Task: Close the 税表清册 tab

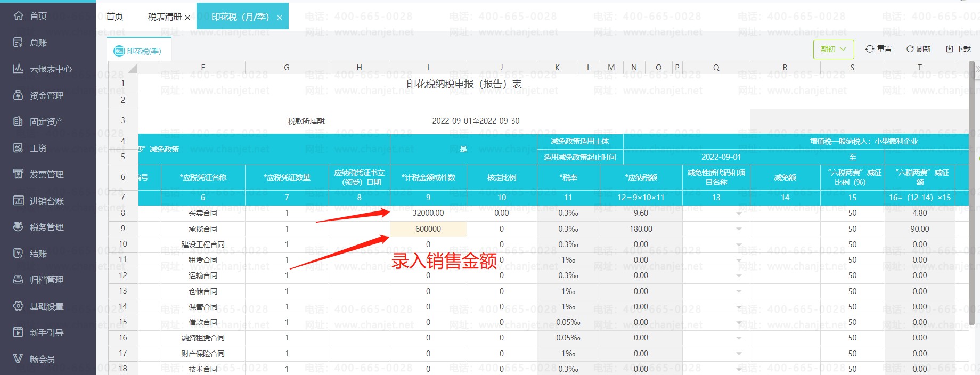Action: click(x=187, y=18)
